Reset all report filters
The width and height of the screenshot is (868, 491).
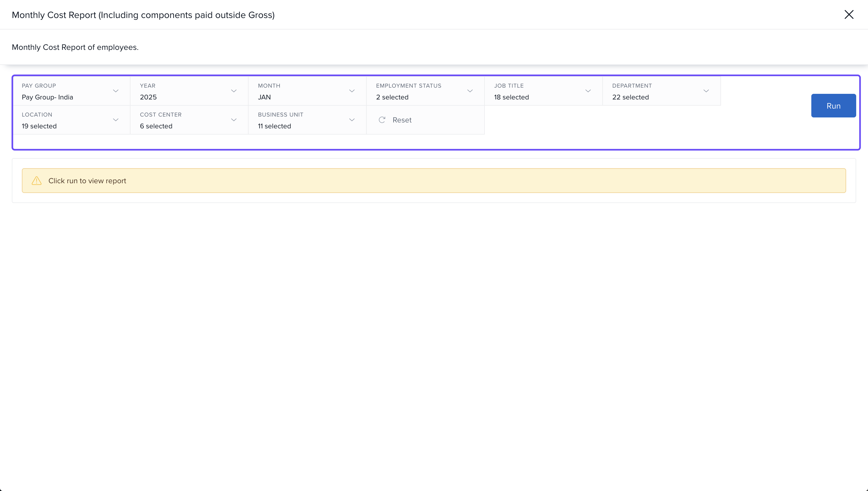pos(402,120)
